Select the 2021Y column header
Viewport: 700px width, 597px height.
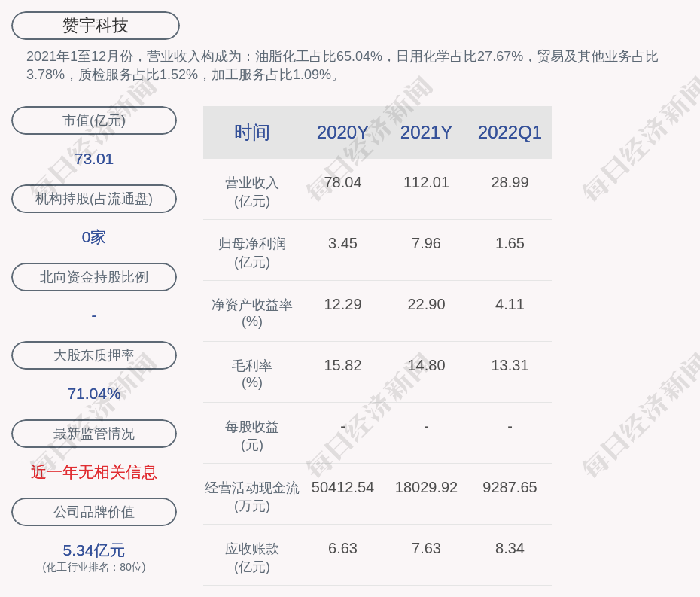click(426, 132)
